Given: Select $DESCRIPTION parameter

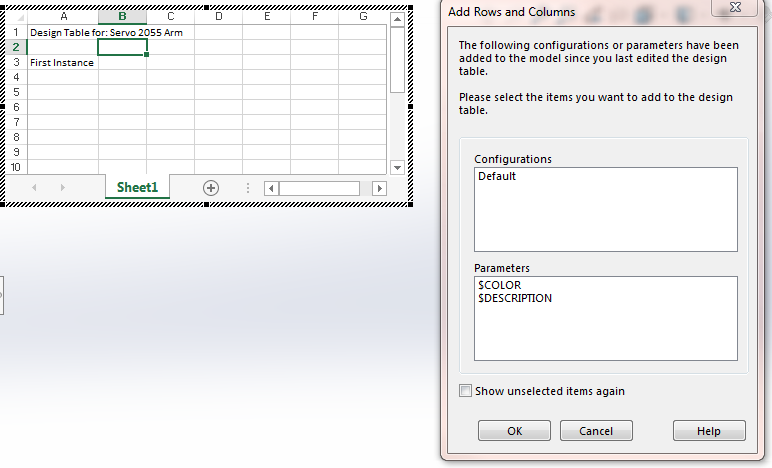Looking at the screenshot, I should (x=515, y=298).
